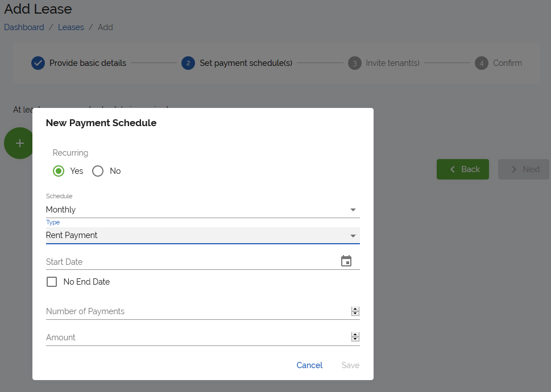
Task: Focus the Amount input field
Action: pos(193,337)
